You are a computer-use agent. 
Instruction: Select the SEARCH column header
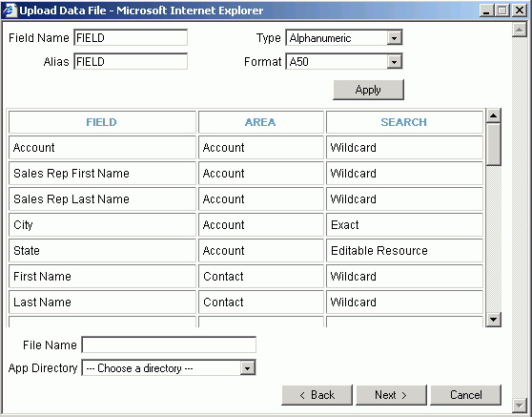[404, 122]
